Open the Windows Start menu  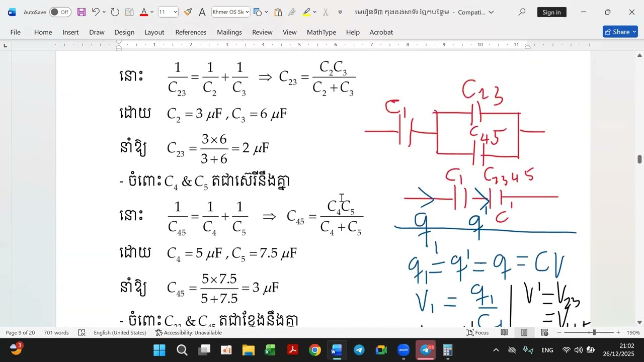click(159, 350)
